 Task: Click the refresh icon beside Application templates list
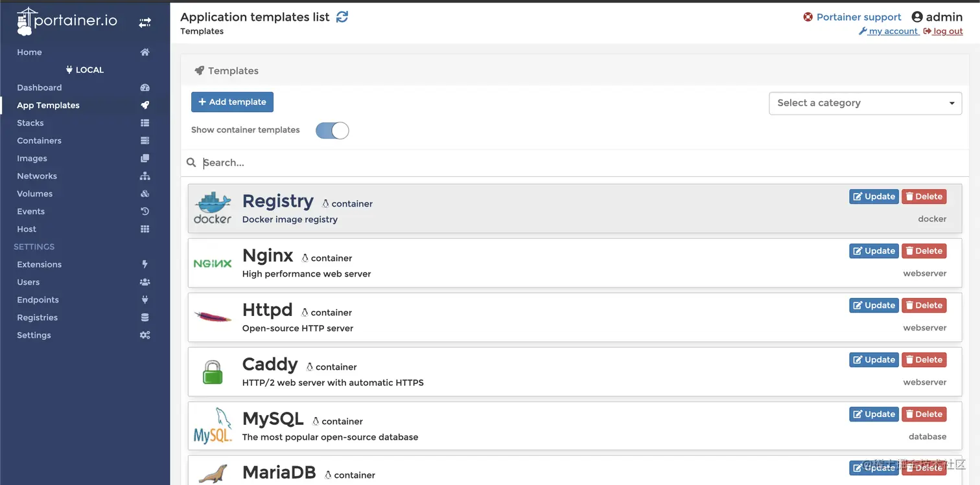[342, 17]
